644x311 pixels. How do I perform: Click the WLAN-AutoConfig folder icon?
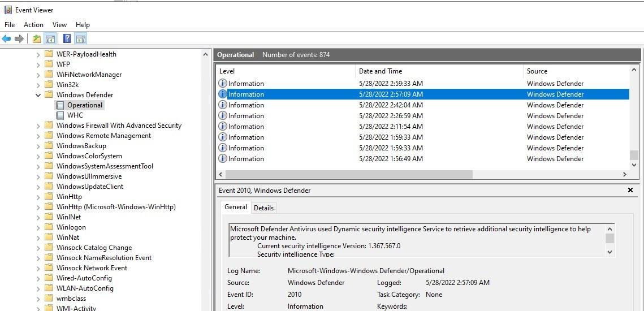pyautogui.click(x=49, y=288)
